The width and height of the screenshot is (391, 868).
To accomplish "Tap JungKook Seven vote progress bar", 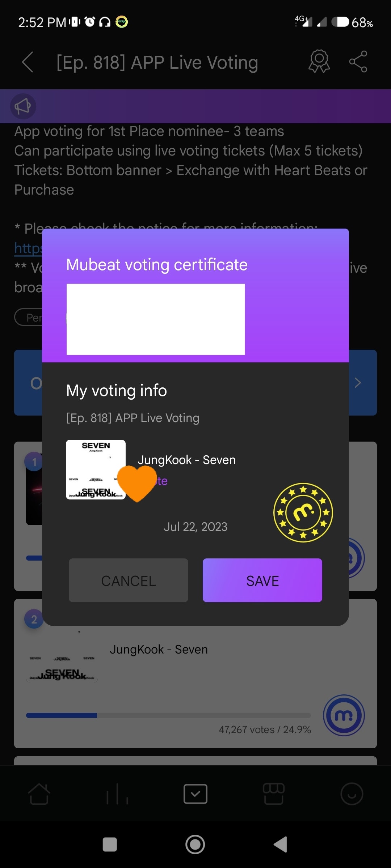I will click(x=168, y=715).
